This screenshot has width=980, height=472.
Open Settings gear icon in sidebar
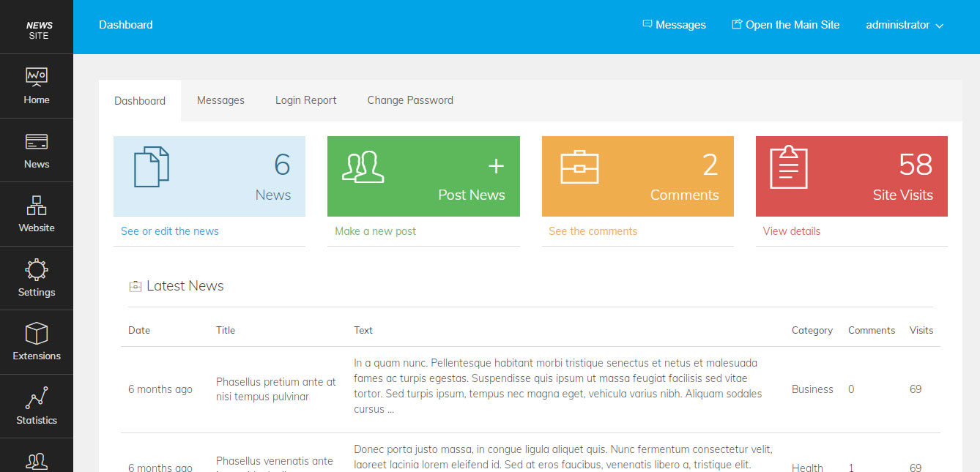click(37, 269)
